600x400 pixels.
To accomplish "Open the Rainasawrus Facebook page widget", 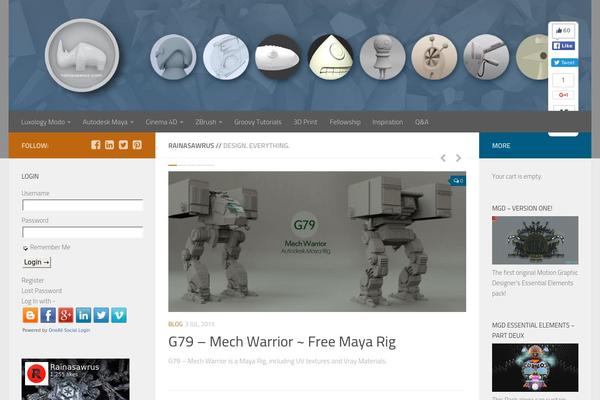I will [x=75, y=379].
